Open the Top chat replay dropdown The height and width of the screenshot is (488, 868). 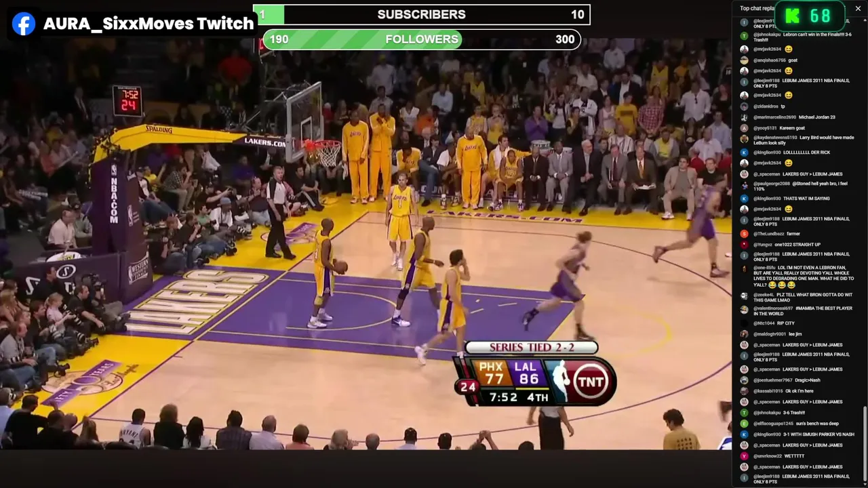[757, 8]
